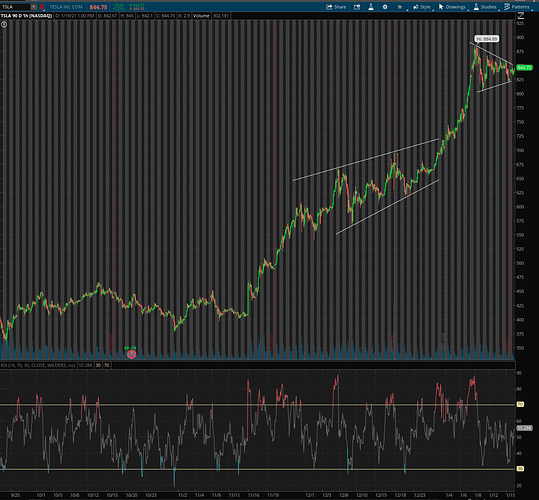Image resolution: width=539 pixels, height=500 pixels.
Task: Click the flask icon next to the gear
Action: click(371, 7)
